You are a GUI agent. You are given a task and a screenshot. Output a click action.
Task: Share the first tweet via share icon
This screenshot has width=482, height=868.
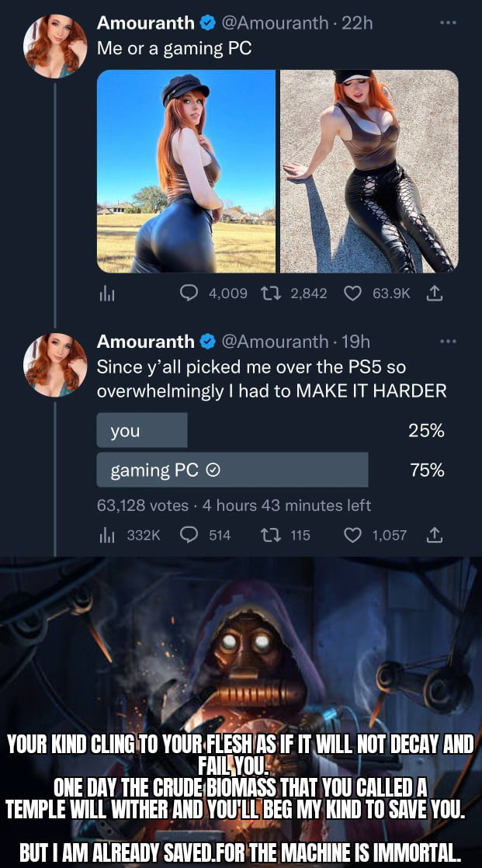435,293
